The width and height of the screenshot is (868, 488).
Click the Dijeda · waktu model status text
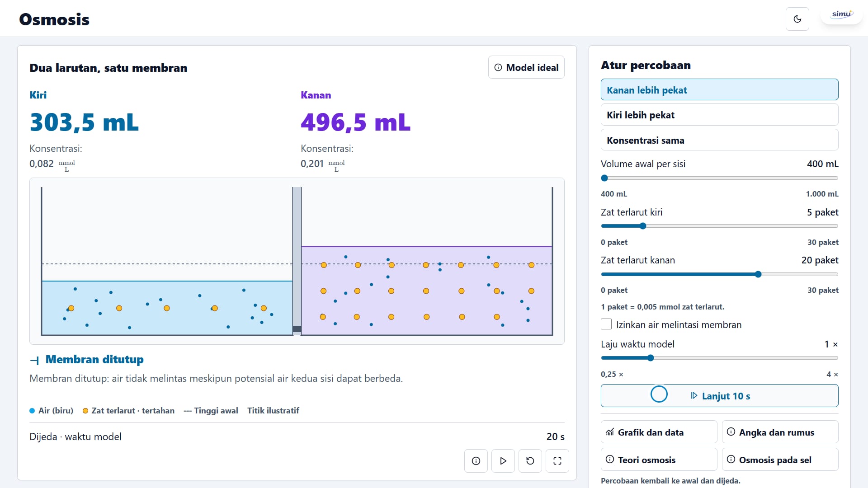75,436
